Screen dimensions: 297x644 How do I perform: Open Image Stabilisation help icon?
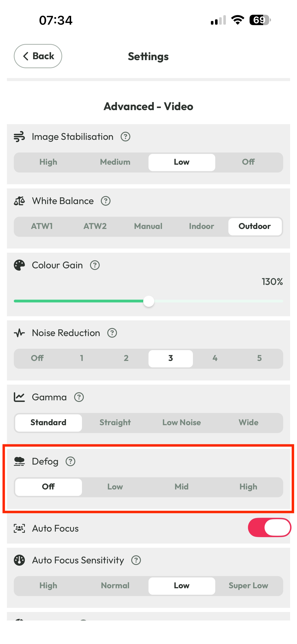coord(125,137)
